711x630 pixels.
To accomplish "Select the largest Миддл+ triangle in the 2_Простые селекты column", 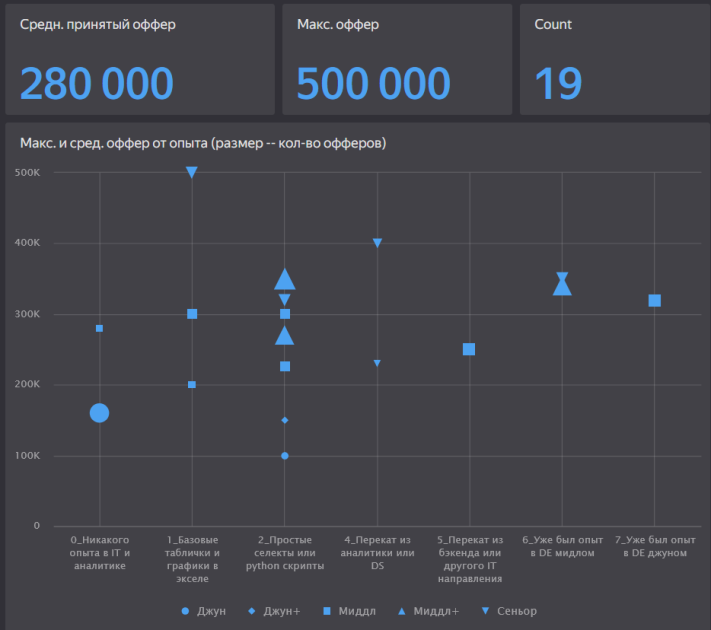I will 285,279.
